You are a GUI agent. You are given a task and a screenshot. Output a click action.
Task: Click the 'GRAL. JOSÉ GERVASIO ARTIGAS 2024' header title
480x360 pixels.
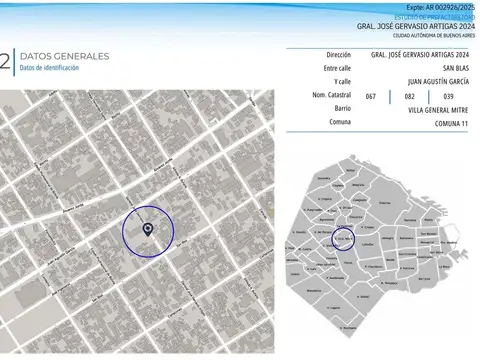coord(416,26)
